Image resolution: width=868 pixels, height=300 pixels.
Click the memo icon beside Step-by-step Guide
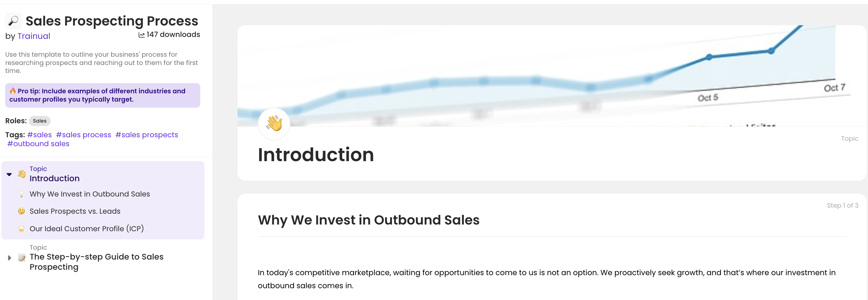22,257
